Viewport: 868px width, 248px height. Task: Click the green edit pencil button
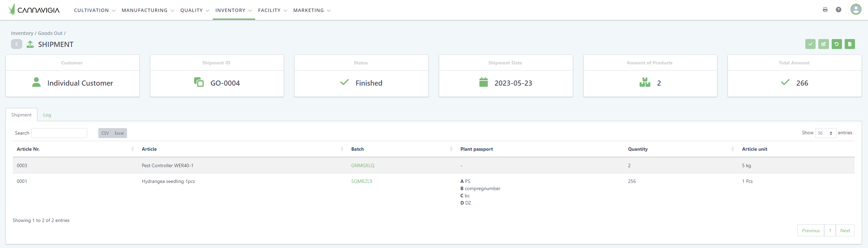pos(823,44)
